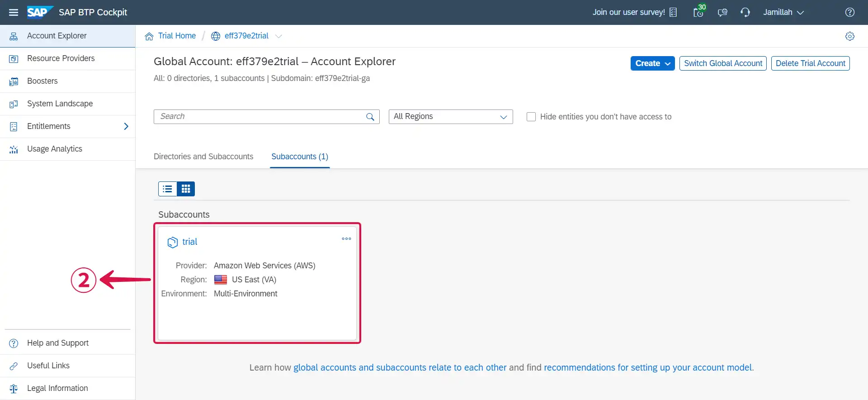The height and width of the screenshot is (400, 868).
Task: Open the All Regions dropdown
Action: (451, 117)
